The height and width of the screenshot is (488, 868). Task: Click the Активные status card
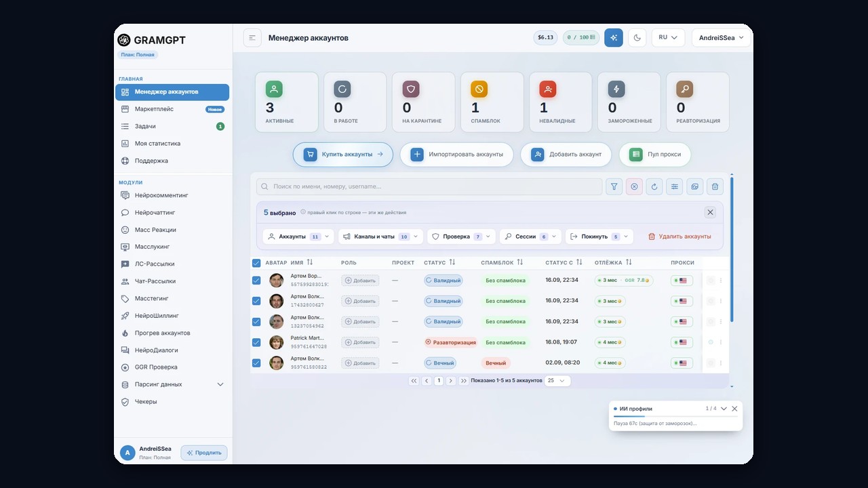point(287,102)
